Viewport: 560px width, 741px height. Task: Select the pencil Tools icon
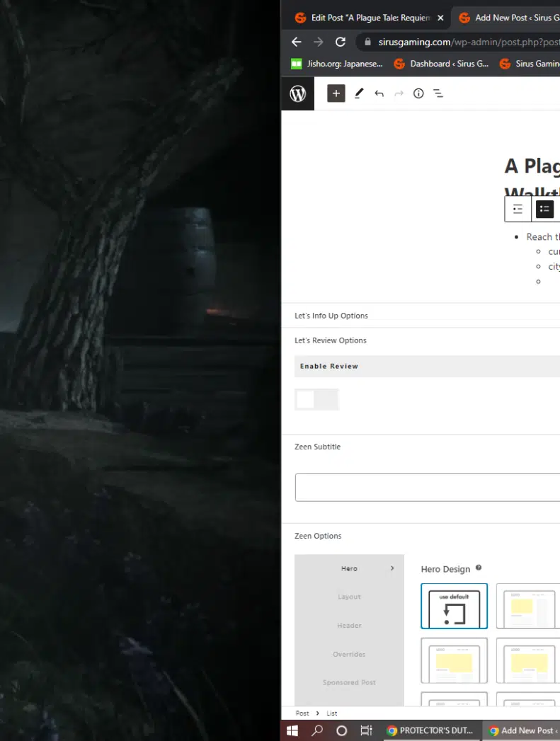[359, 93]
